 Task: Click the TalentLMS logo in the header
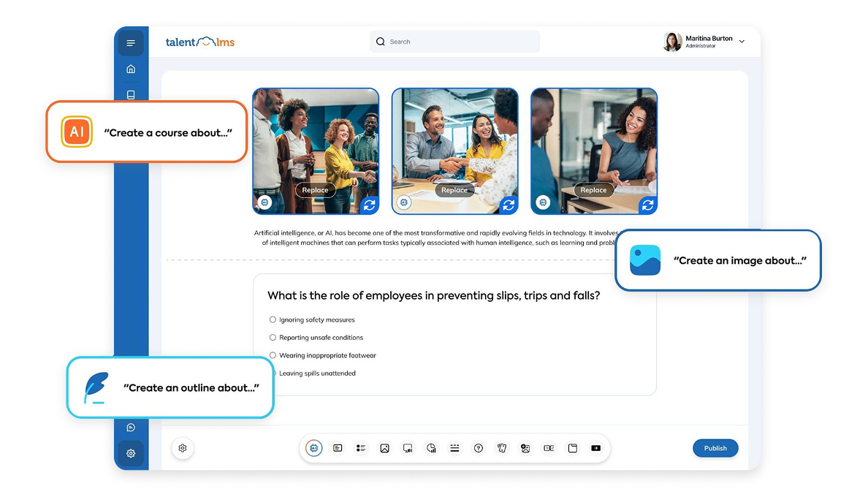coord(199,42)
